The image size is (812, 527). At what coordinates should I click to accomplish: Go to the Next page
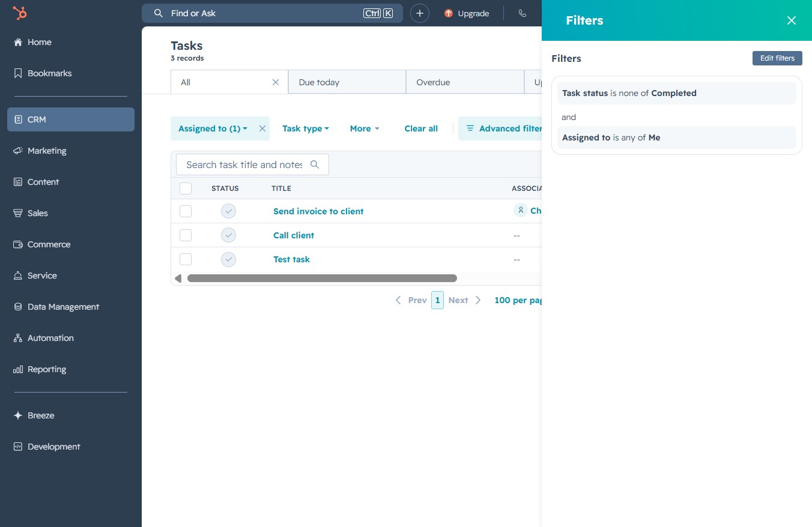pyautogui.click(x=465, y=300)
